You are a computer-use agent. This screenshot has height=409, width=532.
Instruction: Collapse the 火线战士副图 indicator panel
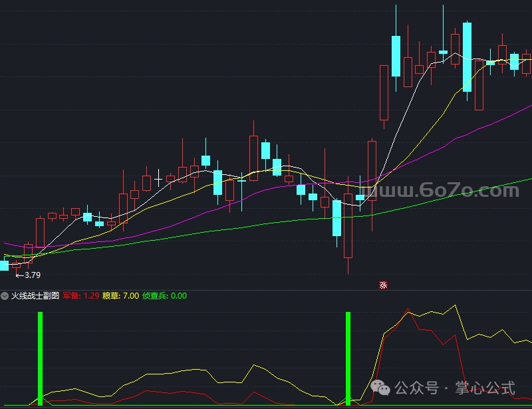click(x=5, y=296)
